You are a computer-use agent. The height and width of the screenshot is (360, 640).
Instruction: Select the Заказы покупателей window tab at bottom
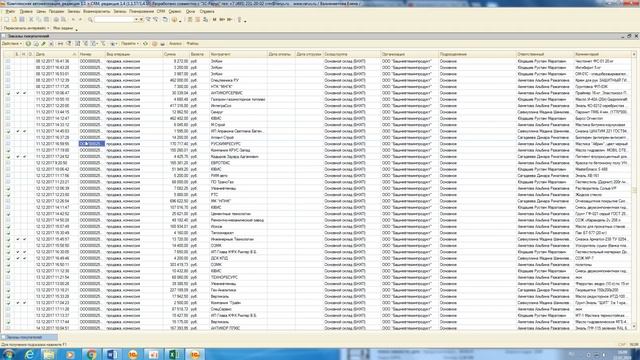tap(29, 337)
